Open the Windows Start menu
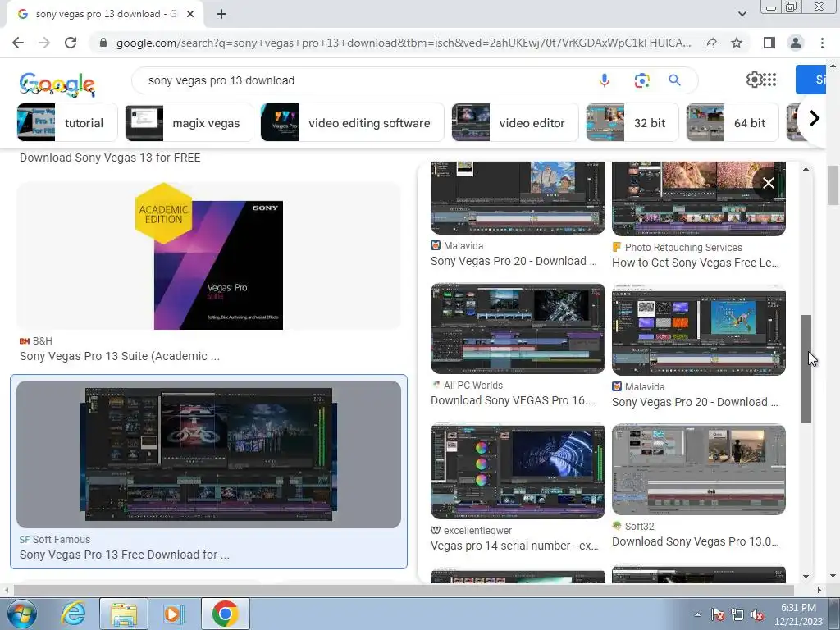Screen dimensions: 840x630 pos(21,614)
